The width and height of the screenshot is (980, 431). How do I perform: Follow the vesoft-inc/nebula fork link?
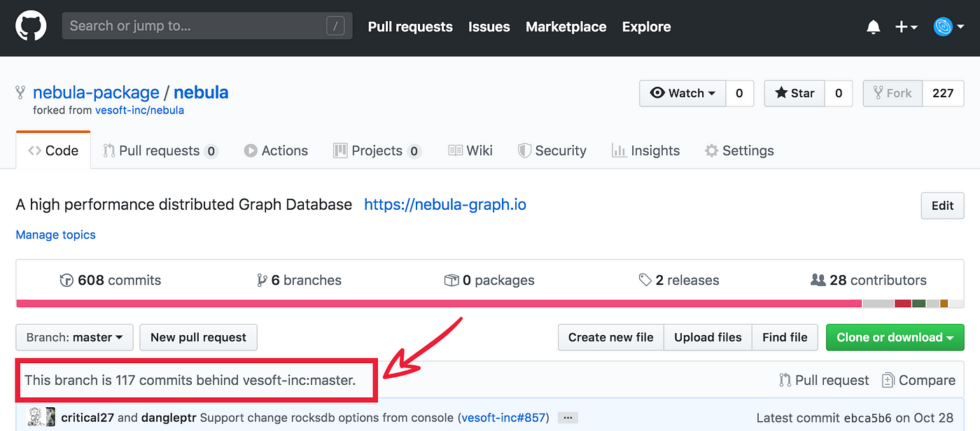[x=140, y=110]
